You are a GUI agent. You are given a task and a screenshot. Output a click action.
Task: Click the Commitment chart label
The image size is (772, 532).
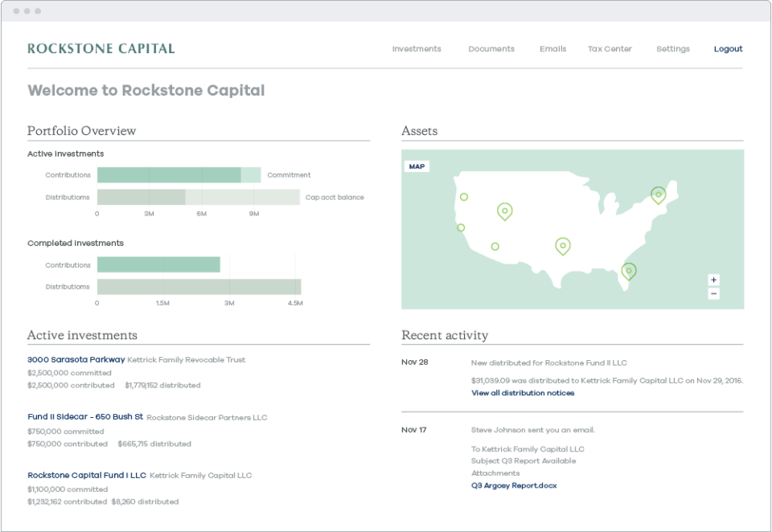(289, 174)
